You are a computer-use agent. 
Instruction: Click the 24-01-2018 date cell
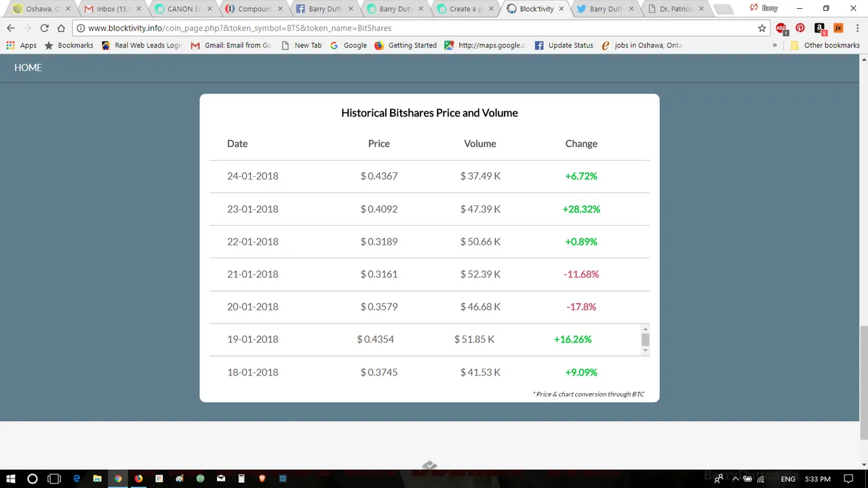pyautogui.click(x=252, y=176)
